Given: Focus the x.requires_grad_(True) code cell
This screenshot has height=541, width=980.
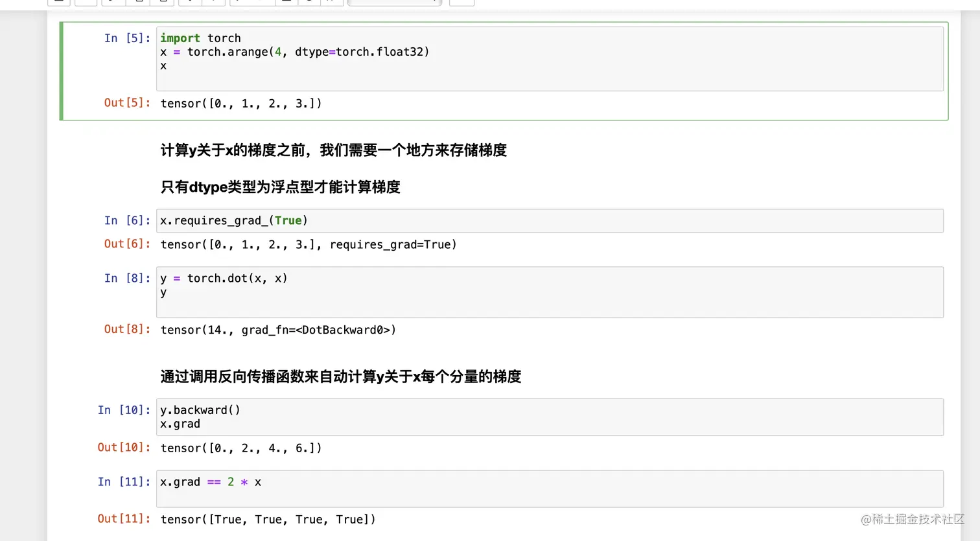Looking at the screenshot, I should [x=550, y=221].
